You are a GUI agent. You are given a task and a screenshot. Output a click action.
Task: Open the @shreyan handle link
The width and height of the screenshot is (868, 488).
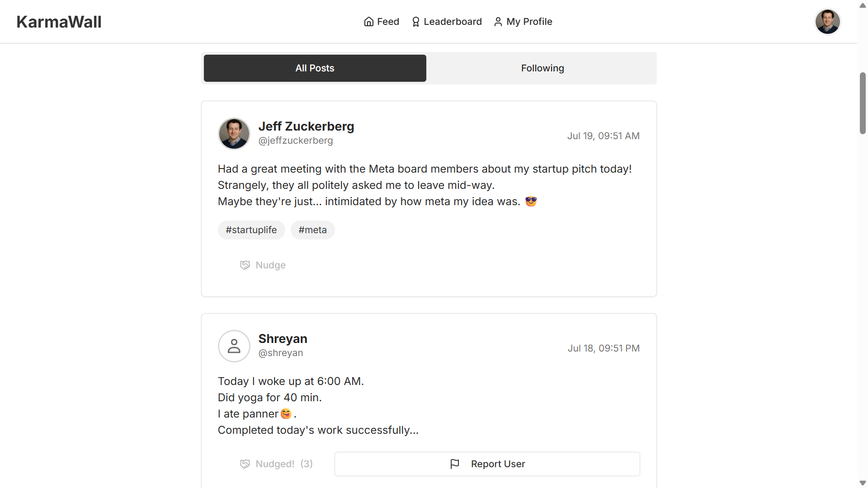(x=280, y=353)
